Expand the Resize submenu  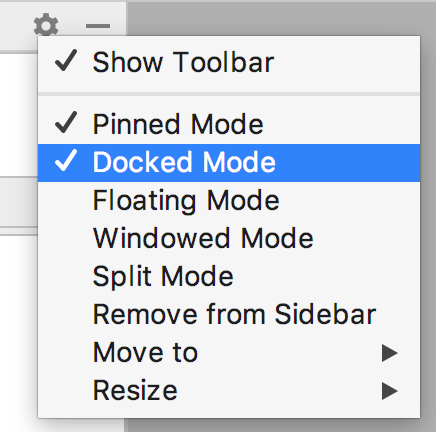point(229,391)
